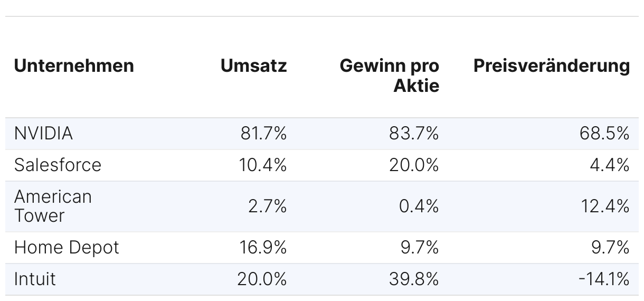Sort by the Umsatz column header

click(x=253, y=66)
